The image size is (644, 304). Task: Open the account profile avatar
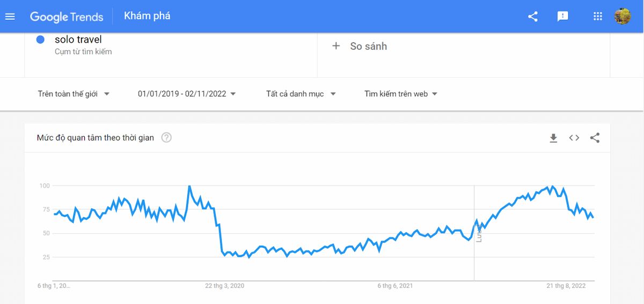point(623,16)
